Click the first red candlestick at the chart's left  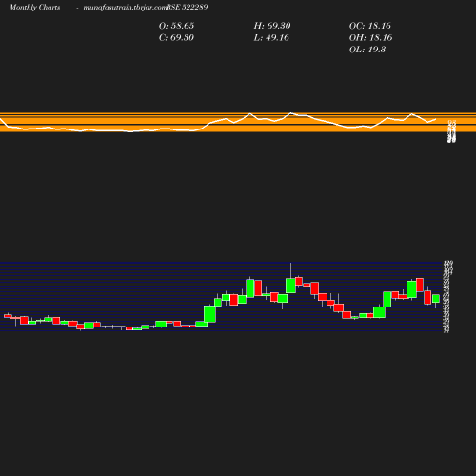click(x=8, y=316)
